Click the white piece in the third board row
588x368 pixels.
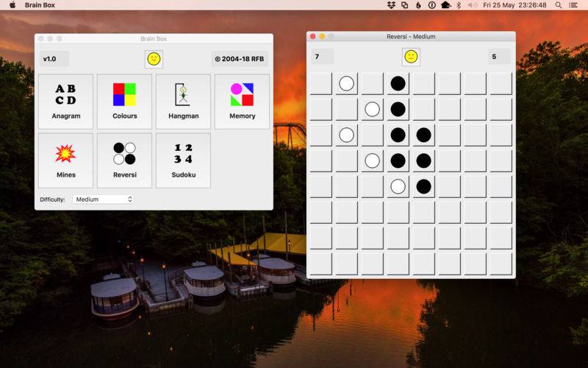pos(346,135)
